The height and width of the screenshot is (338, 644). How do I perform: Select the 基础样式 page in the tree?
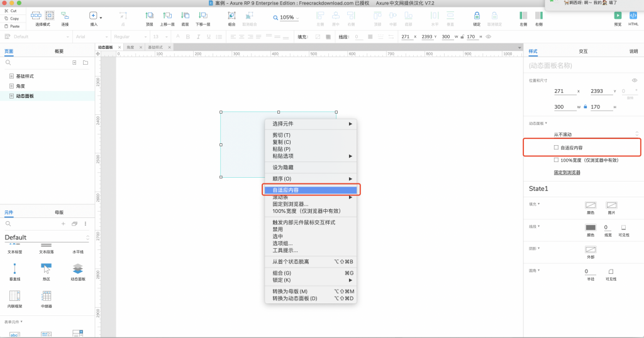click(x=26, y=76)
